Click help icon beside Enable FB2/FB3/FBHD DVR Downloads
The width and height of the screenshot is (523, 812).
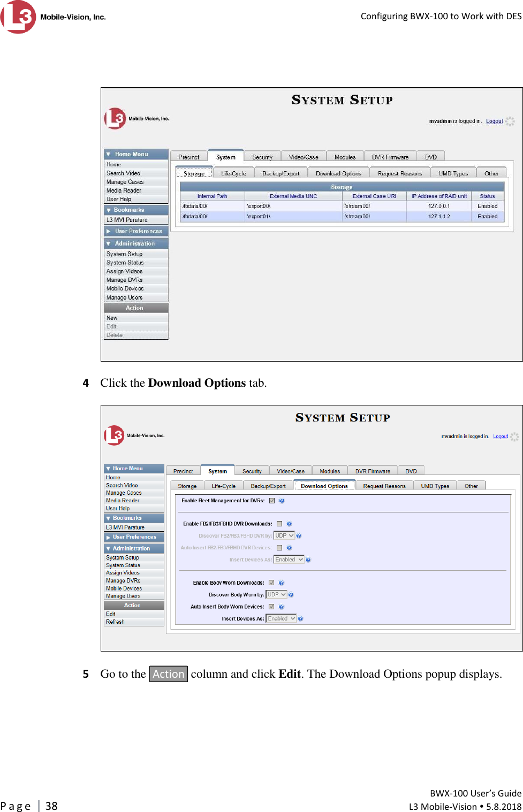pyautogui.click(x=289, y=524)
